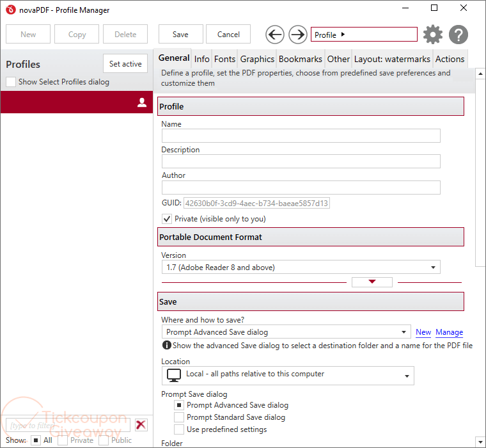Click the Cancel button
This screenshot has height=448, width=486.
click(228, 34)
